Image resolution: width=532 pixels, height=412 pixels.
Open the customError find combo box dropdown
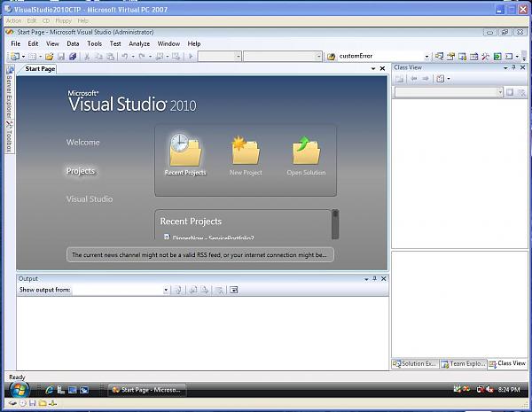pyautogui.click(x=426, y=57)
